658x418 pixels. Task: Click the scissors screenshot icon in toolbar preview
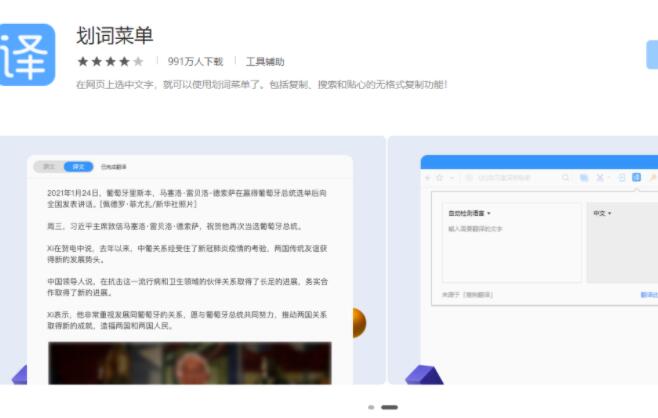click(x=600, y=178)
